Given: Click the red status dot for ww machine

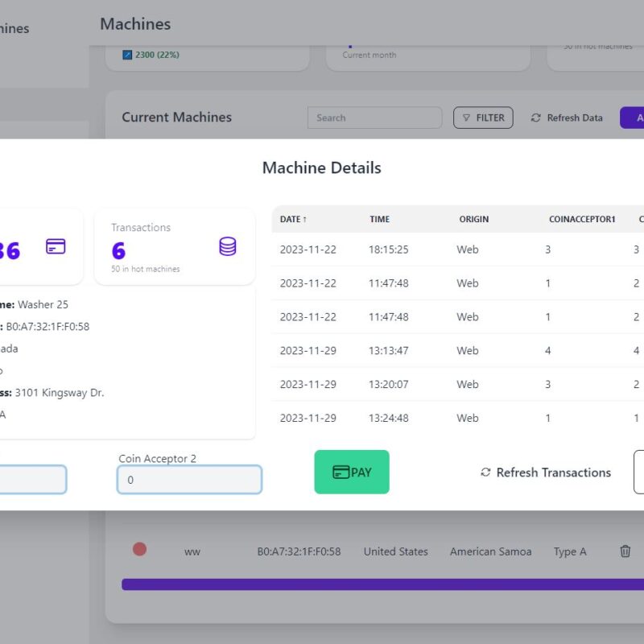Looking at the screenshot, I should 139,549.
